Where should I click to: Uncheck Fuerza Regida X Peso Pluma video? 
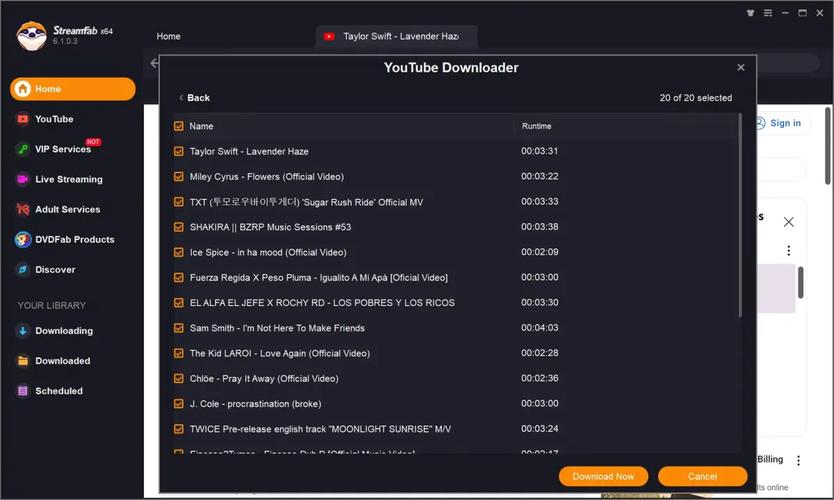(179, 278)
